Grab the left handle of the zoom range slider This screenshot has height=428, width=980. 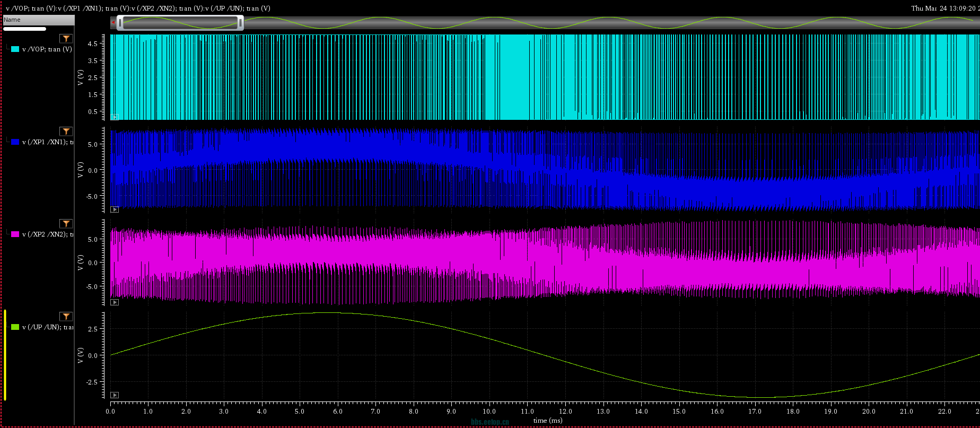click(120, 23)
